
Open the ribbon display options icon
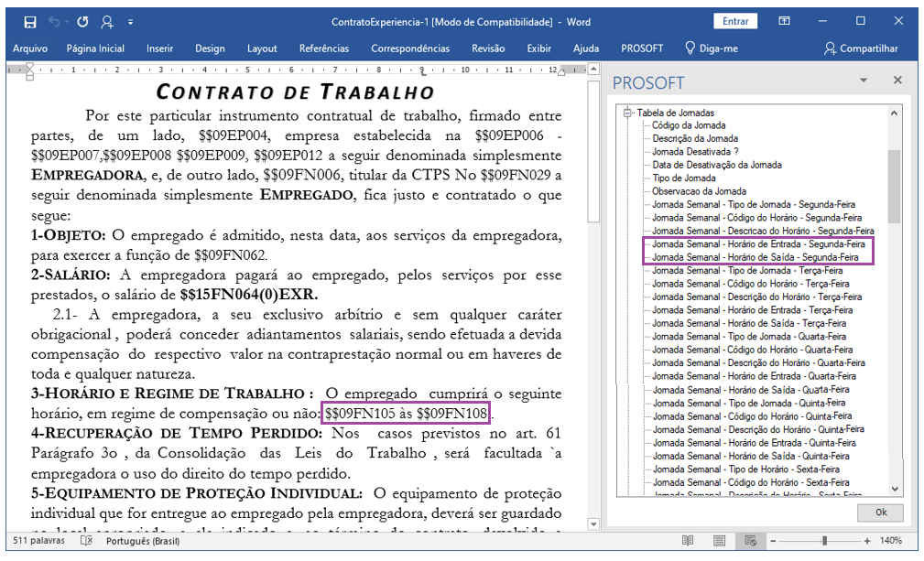784,21
